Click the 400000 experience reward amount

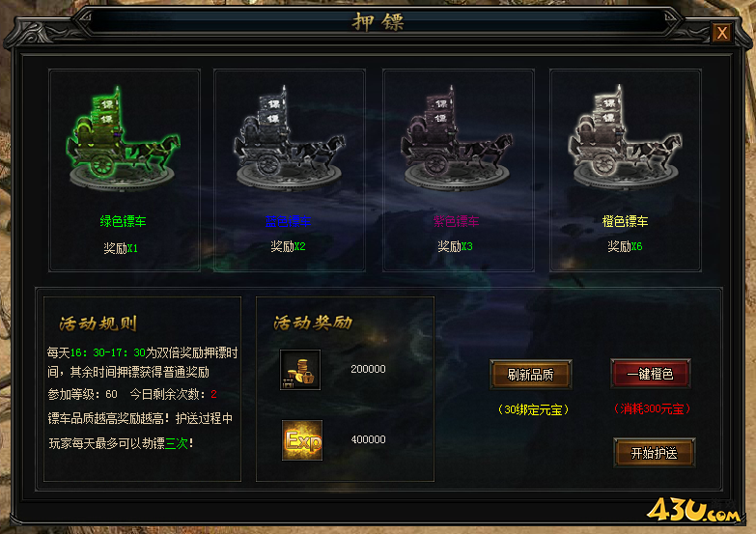[x=368, y=439]
